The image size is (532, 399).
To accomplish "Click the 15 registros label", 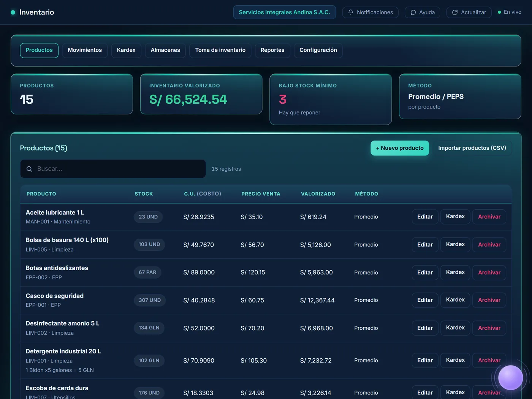I will tap(226, 169).
